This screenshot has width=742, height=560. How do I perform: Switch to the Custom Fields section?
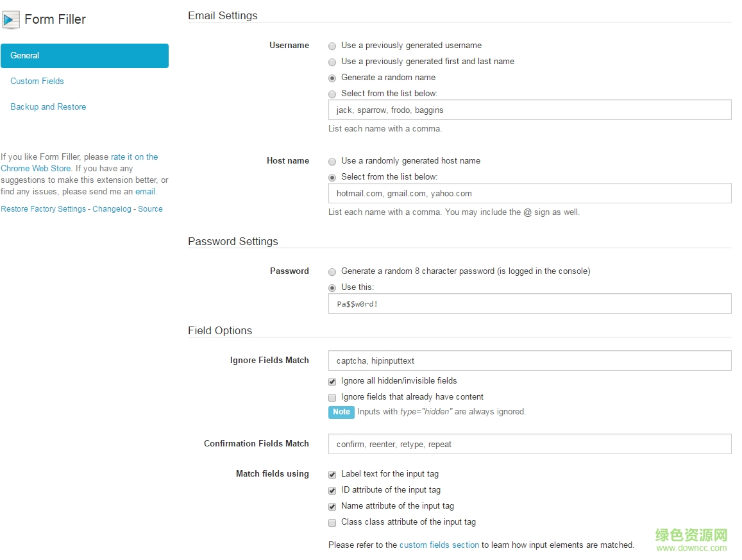coord(37,81)
